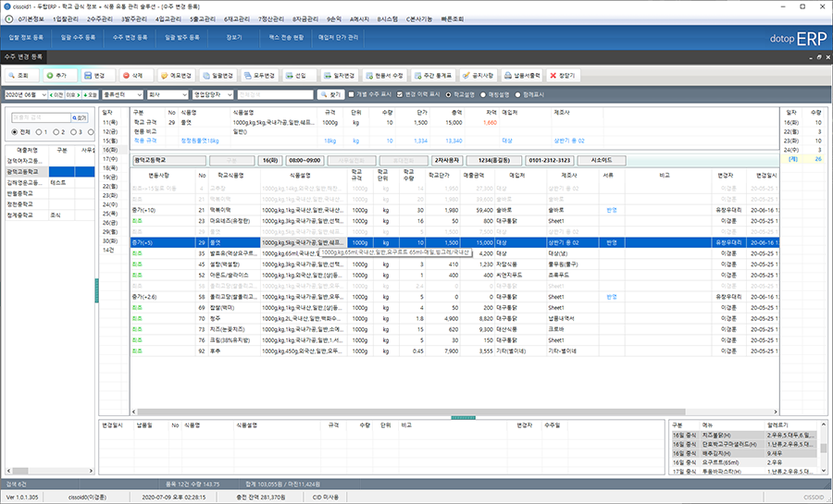Click the 조회 (search) toolbar icon

click(x=20, y=75)
